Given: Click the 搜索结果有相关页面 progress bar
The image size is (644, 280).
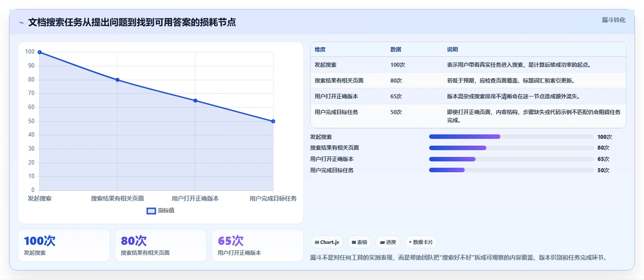Looking at the screenshot, I should (511, 148).
